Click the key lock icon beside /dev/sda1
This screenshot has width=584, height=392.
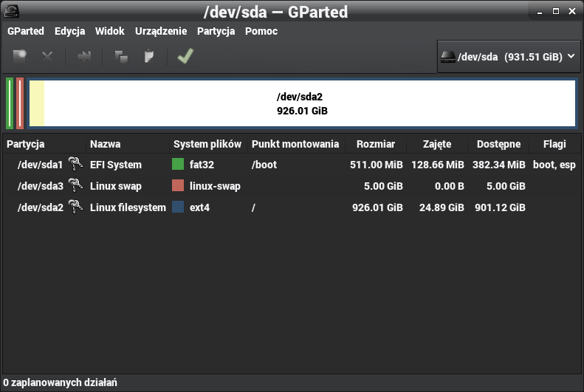pyautogui.click(x=75, y=164)
